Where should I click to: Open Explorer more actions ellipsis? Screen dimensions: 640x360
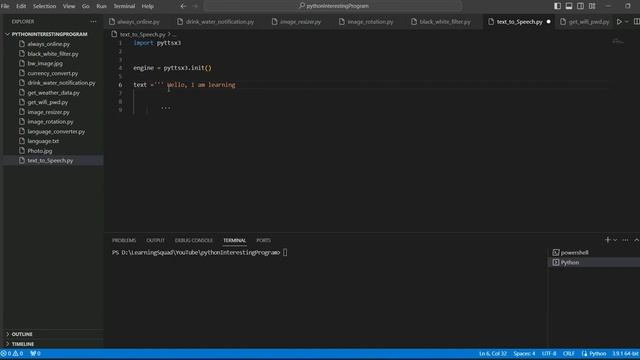(93, 22)
